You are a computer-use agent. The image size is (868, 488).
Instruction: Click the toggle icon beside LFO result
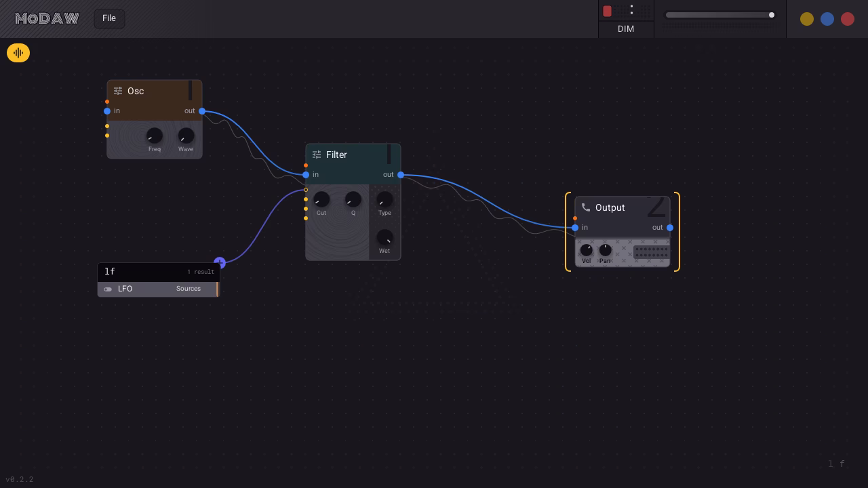[108, 289]
